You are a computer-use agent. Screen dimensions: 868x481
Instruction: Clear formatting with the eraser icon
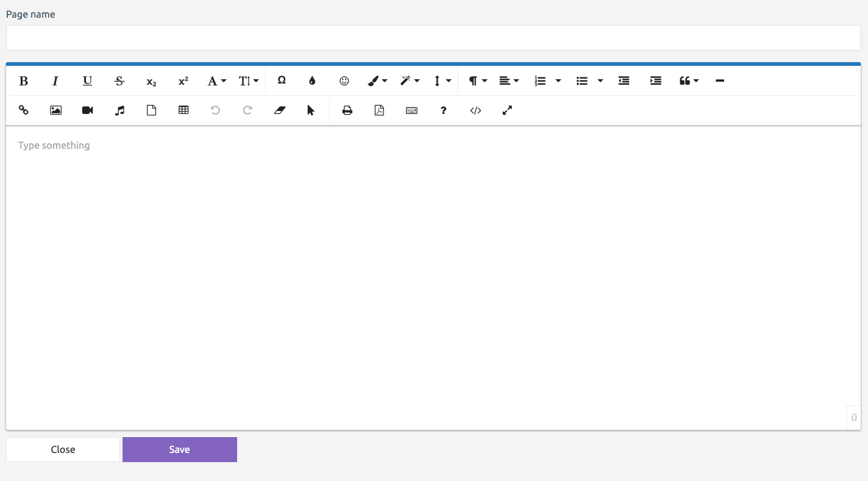280,110
